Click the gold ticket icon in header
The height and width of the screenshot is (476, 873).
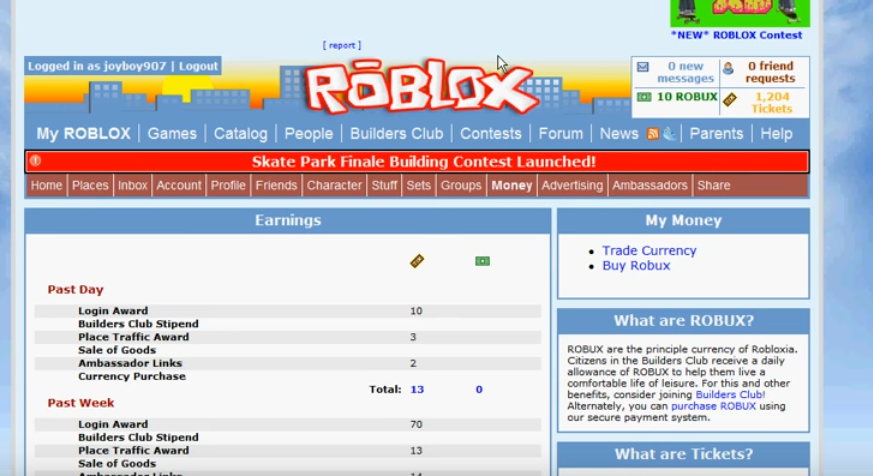click(729, 100)
